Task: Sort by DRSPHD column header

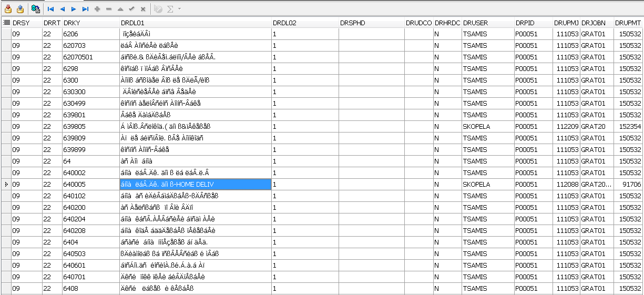Action: (372, 23)
